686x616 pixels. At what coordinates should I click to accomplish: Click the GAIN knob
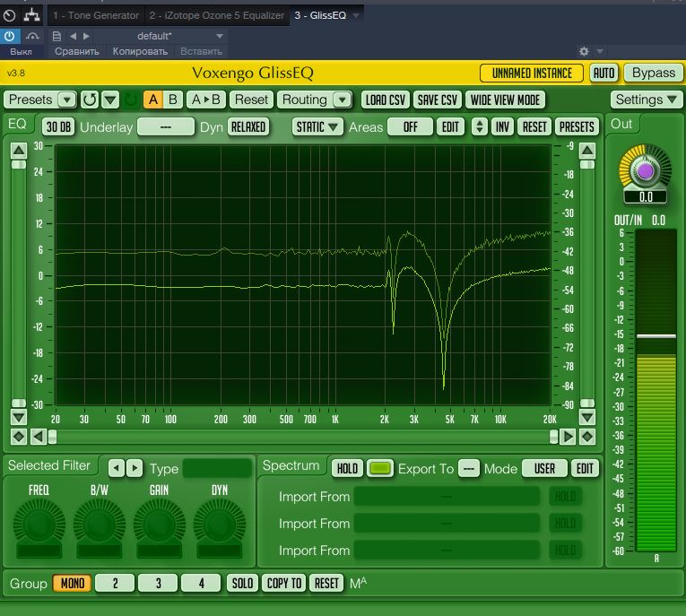tap(160, 524)
